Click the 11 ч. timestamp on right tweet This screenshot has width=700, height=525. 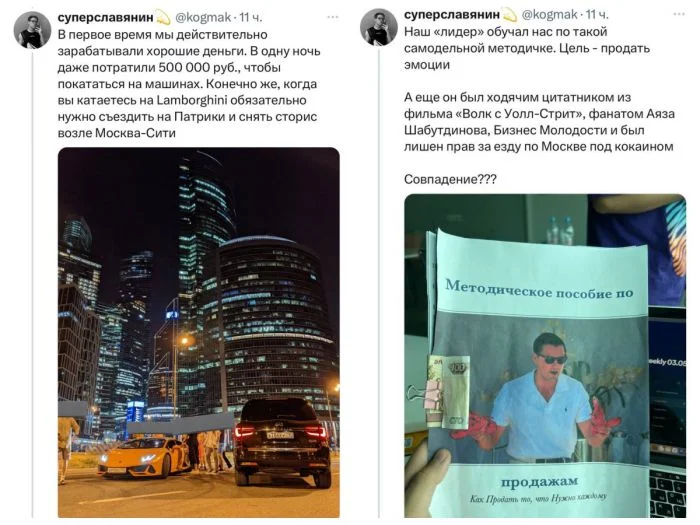(x=597, y=15)
